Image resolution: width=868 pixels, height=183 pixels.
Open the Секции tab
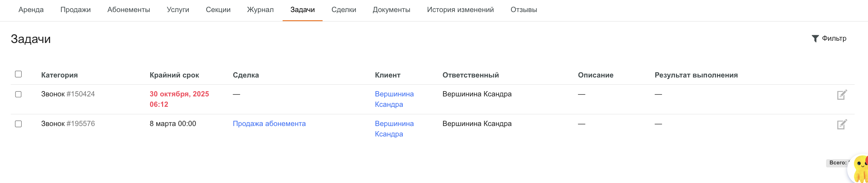tap(218, 10)
